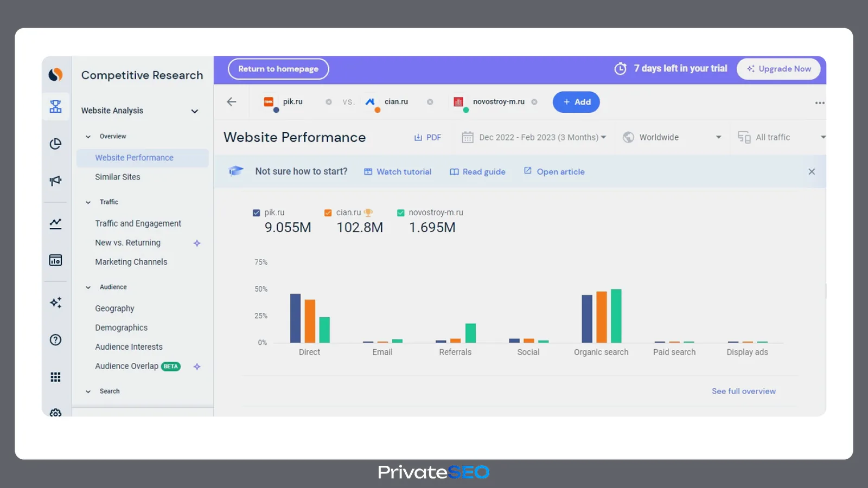Image resolution: width=868 pixels, height=488 pixels.
Task: Open the All traffic dropdown
Action: pos(782,137)
